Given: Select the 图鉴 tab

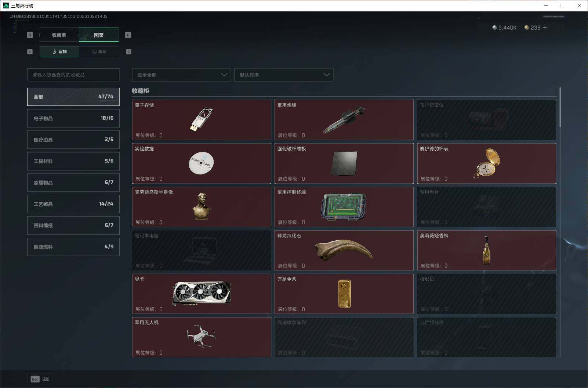Looking at the screenshot, I should 99,35.
